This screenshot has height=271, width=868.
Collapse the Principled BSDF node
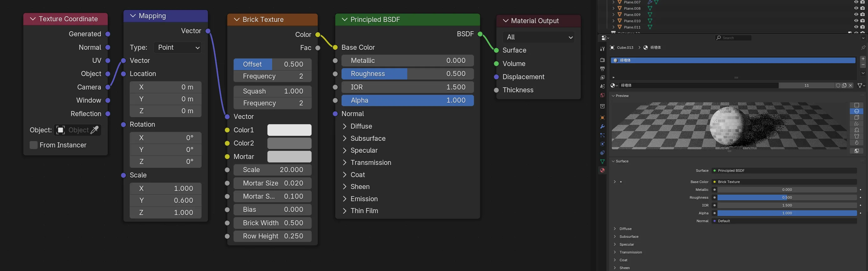[x=344, y=19]
